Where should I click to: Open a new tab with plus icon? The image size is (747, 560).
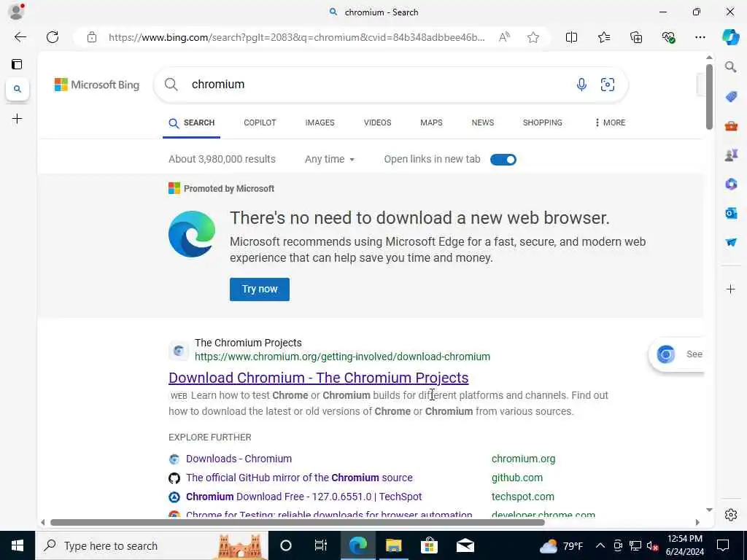point(18,119)
